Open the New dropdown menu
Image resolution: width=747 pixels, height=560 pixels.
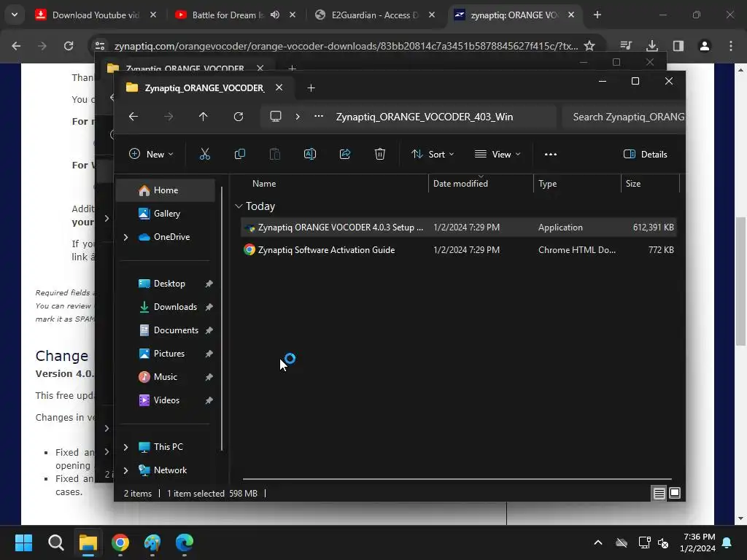click(x=151, y=155)
